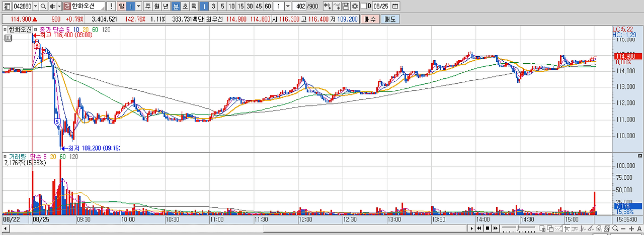The image size is (644, 235).
Task: Open the daily period count dropdown
Action: click(x=139, y=6)
